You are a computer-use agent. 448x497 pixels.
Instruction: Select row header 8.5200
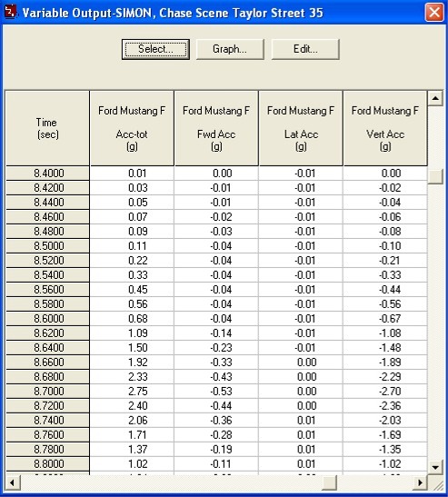click(47, 261)
